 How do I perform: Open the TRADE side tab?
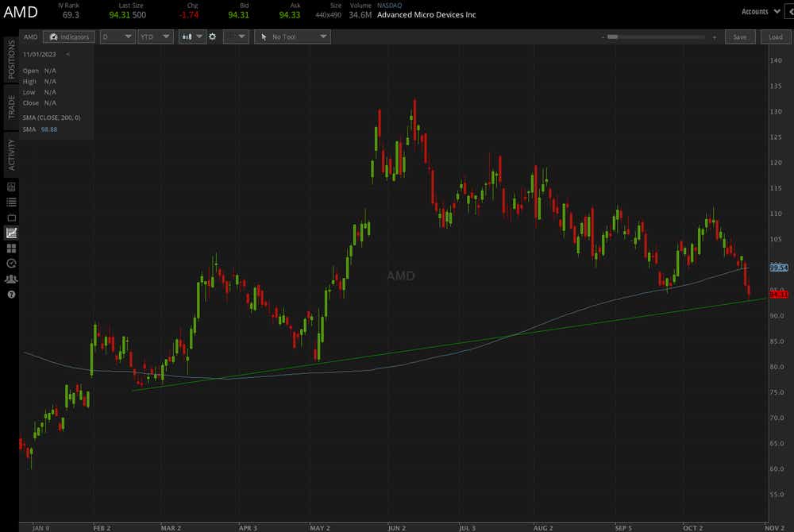tap(11, 107)
